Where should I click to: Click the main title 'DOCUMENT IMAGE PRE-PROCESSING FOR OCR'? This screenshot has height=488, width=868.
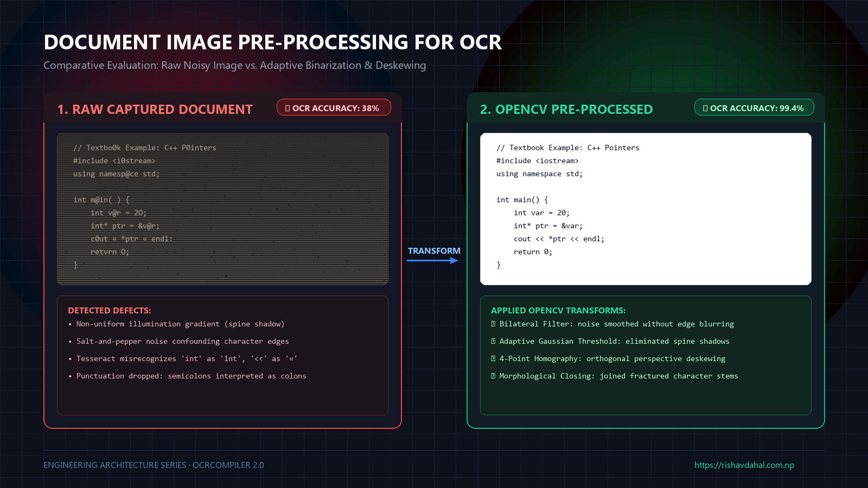[273, 42]
